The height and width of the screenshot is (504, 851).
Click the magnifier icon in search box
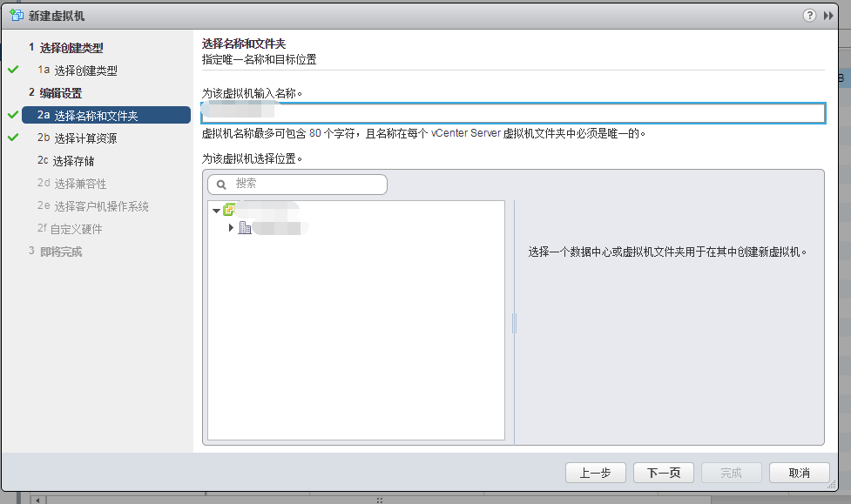tap(221, 185)
